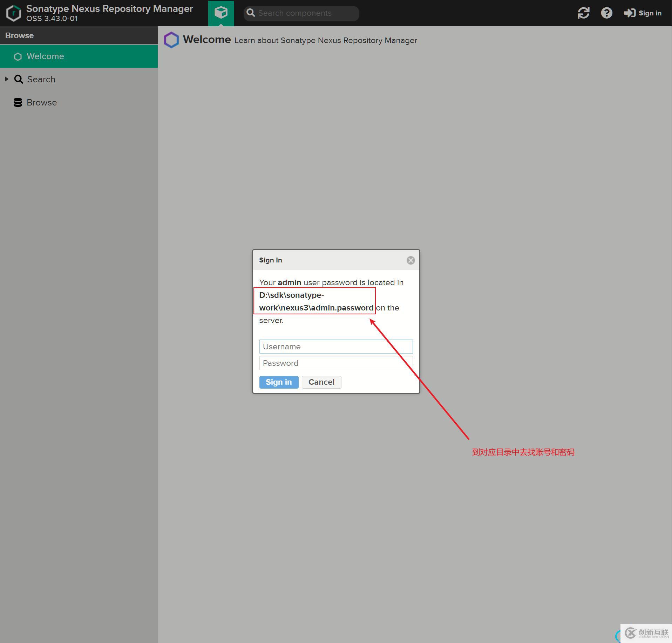Close the Sign In dialog with X
Image resolution: width=672 pixels, height=643 pixels.
(x=410, y=260)
